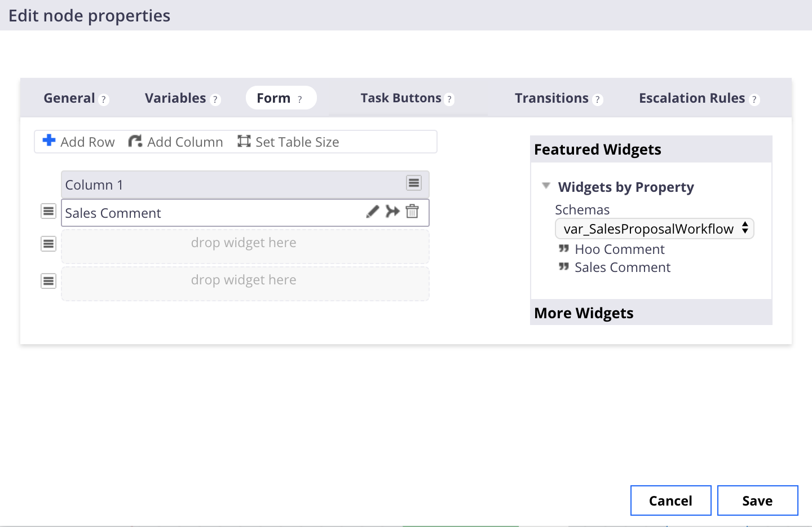812x527 pixels.
Task: Click the row handle icon of the third row
Action: (x=48, y=281)
